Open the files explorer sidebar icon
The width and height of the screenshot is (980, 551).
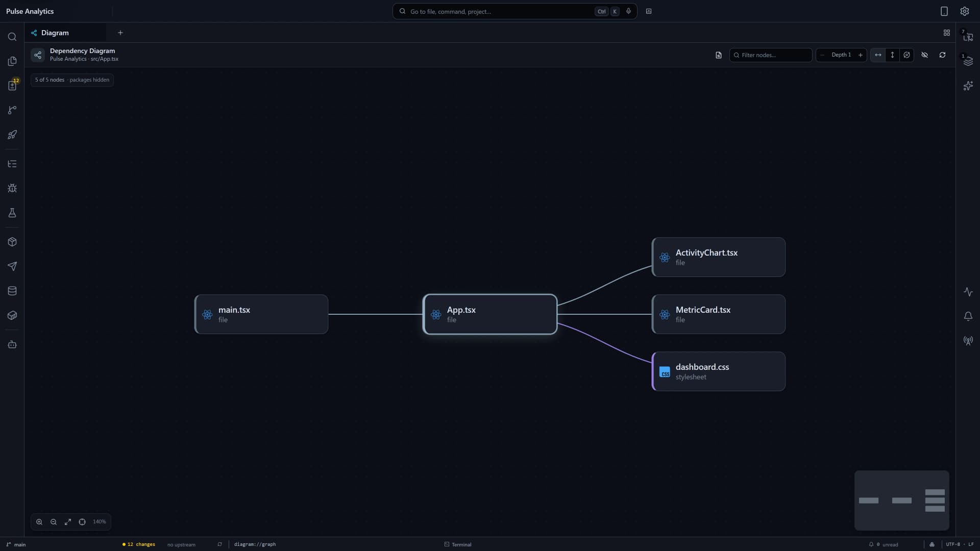(x=12, y=61)
